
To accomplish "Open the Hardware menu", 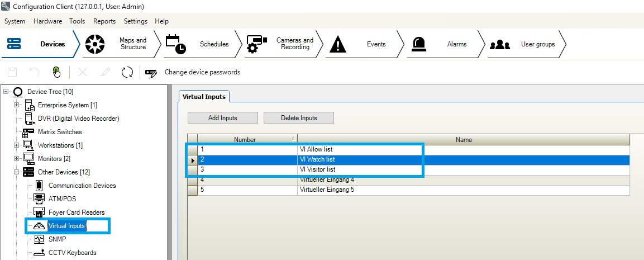I will [x=47, y=21].
